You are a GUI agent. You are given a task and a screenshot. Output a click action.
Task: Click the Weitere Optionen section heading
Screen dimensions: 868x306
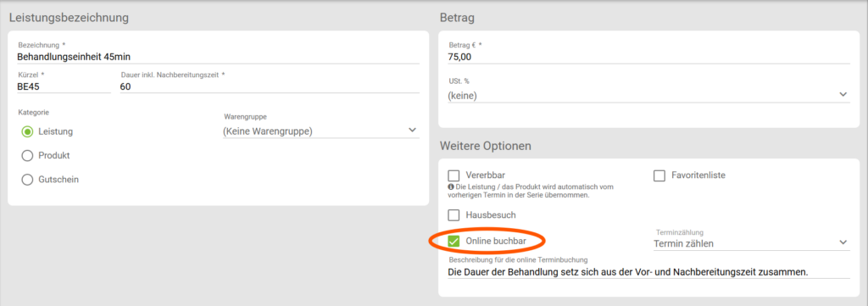(x=486, y=146)
